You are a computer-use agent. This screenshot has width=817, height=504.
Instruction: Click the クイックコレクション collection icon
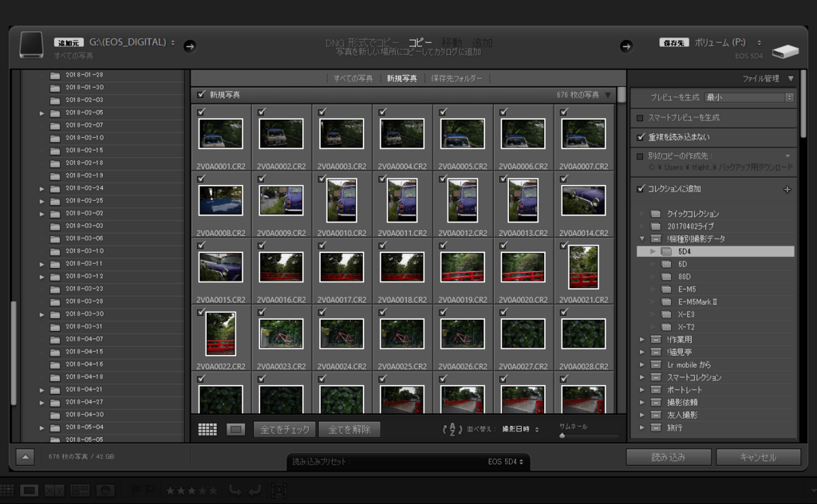coord(656,214)
